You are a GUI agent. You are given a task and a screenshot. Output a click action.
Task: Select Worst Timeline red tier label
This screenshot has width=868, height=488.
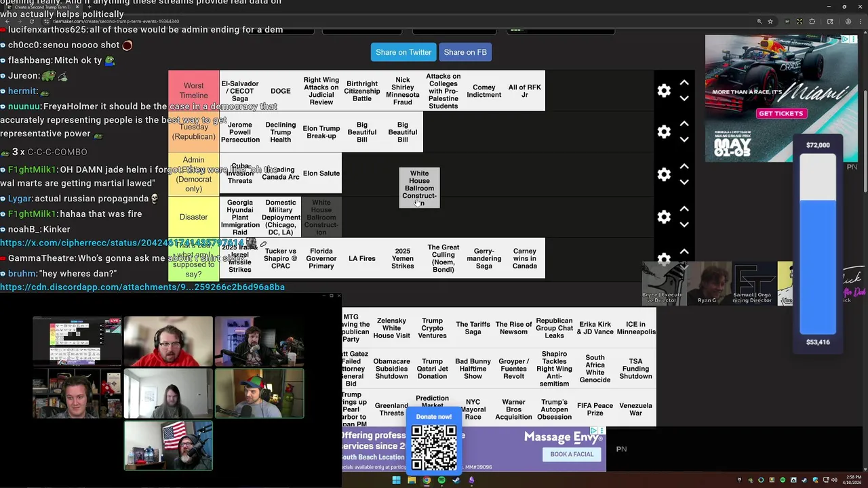point(193,91)
